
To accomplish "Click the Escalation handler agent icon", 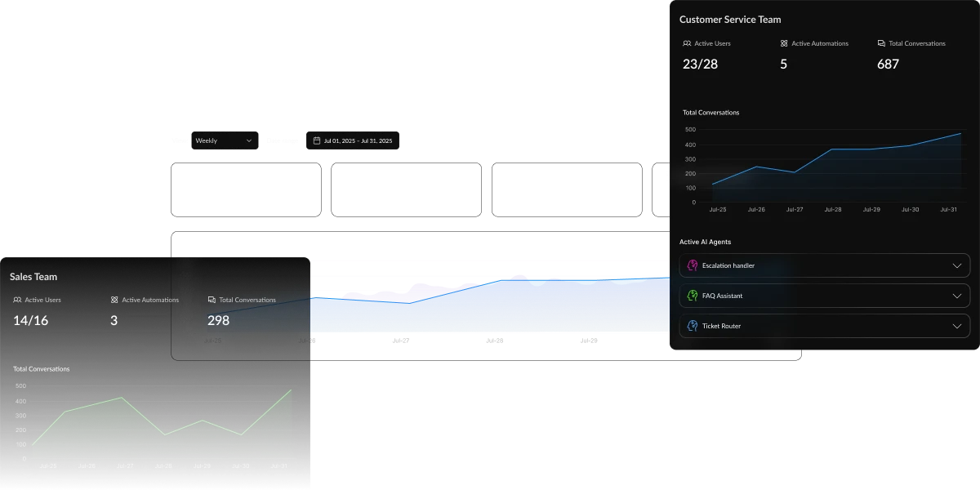I will [693, 265].
